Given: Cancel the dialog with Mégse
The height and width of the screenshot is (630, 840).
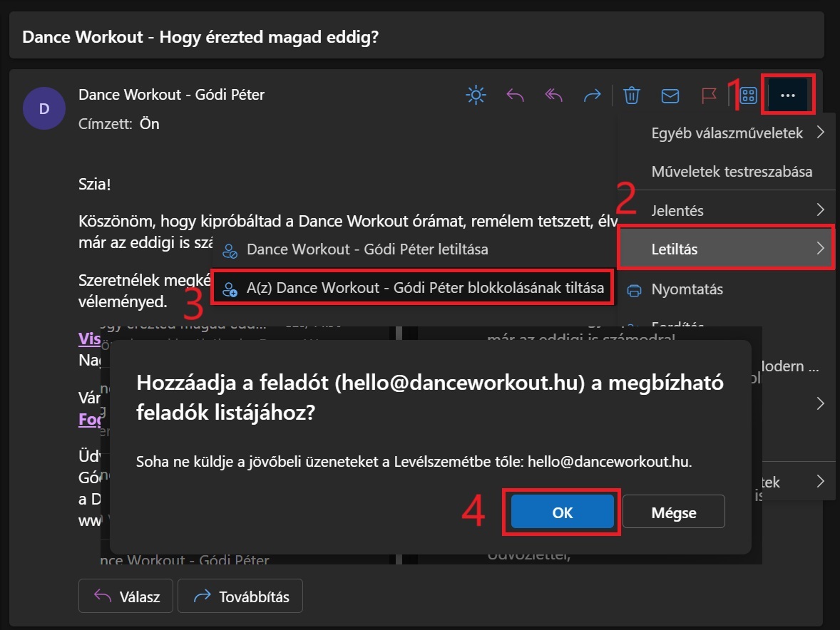Looking at the screenshot, I should [673, 512].
